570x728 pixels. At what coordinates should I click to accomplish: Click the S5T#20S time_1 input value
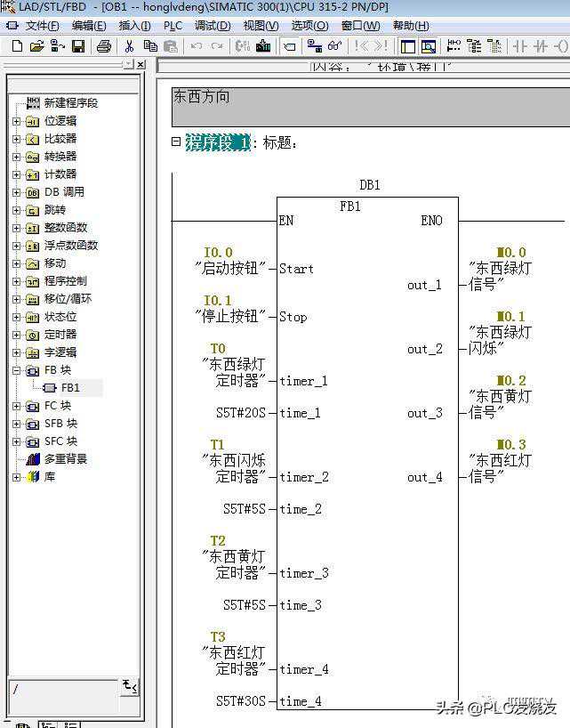pyautogui.click(x=240, y=413)
